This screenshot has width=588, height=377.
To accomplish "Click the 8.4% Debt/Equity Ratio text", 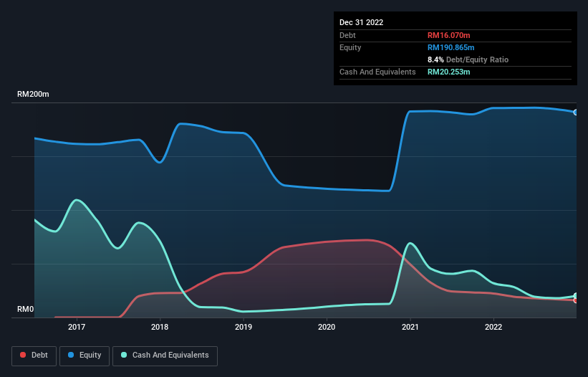I will (x=468, y=59).
